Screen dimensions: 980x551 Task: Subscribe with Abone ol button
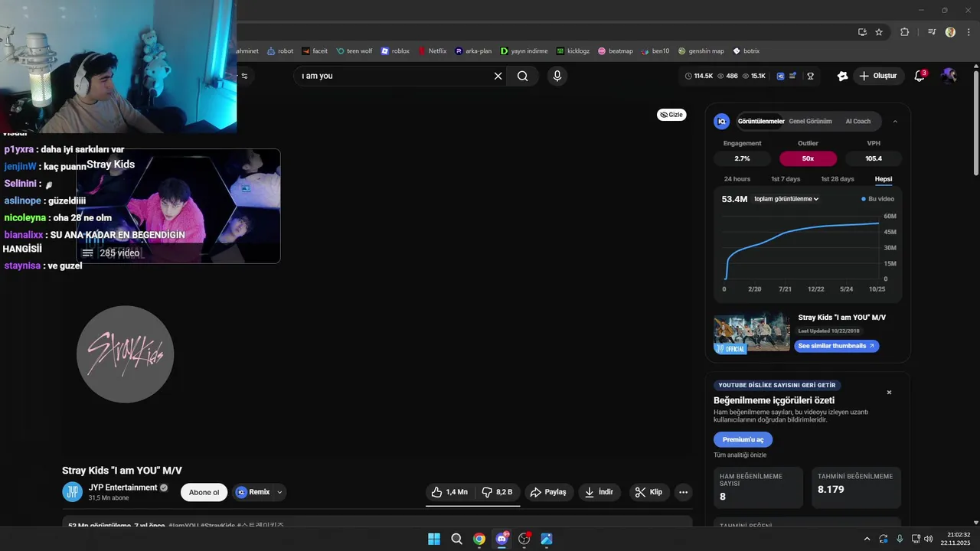pyautogui.click(x=204, y=492)
